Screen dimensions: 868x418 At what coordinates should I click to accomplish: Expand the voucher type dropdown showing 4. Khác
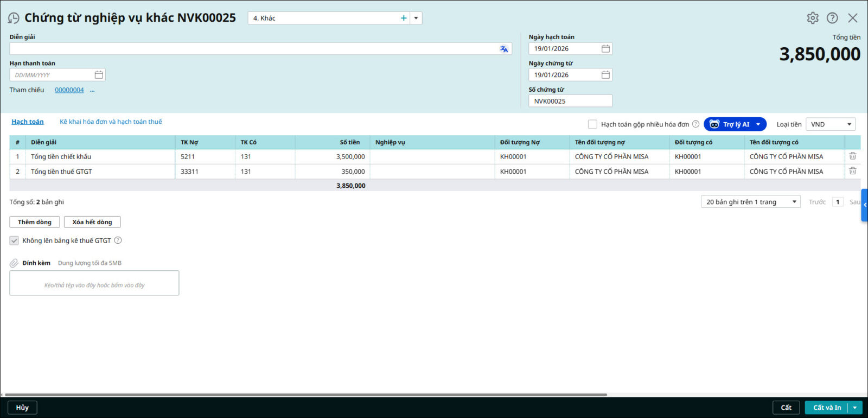tap(416, 18)
